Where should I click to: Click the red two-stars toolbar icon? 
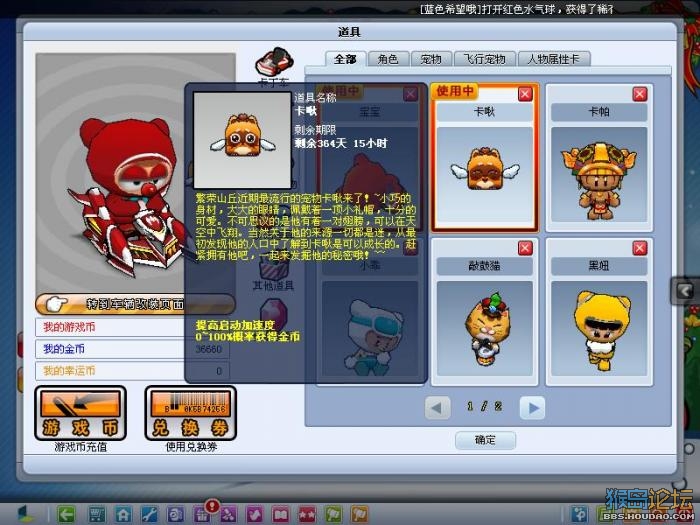[x=307, y=514]
